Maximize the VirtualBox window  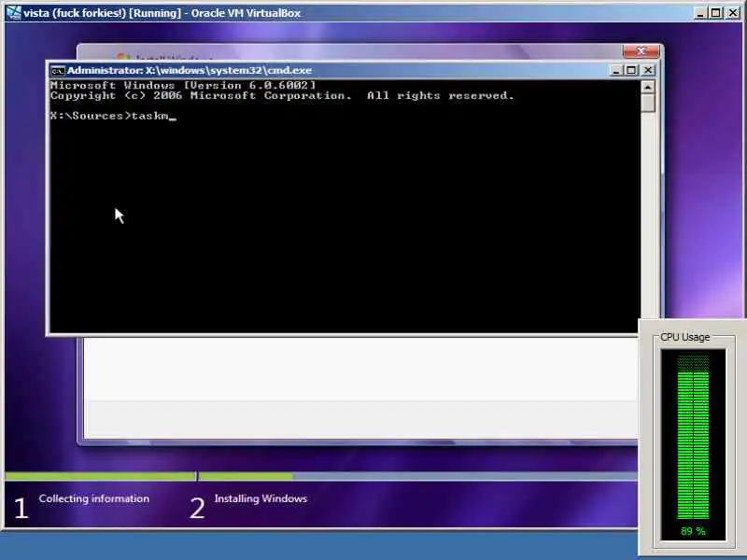715,13
